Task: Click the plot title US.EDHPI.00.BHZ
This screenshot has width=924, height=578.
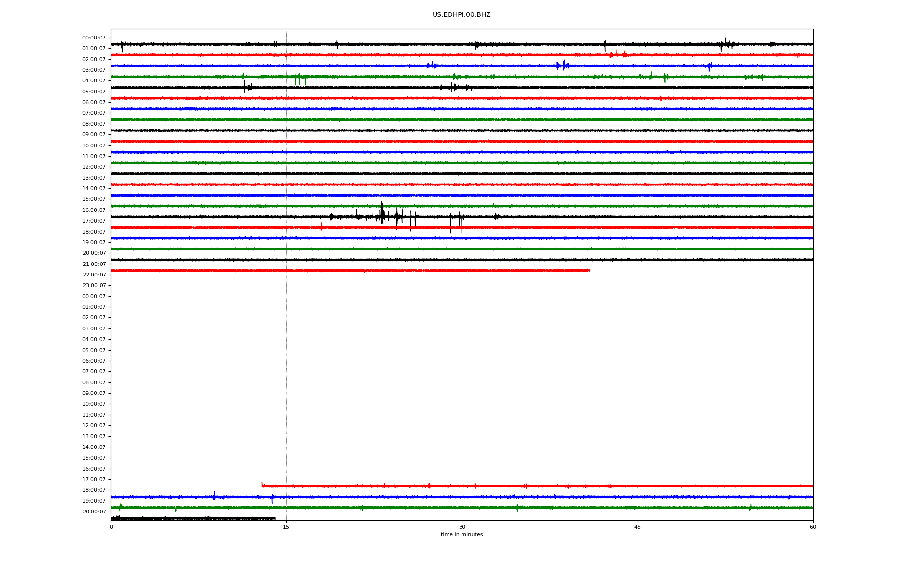Action: click(462, 15)
